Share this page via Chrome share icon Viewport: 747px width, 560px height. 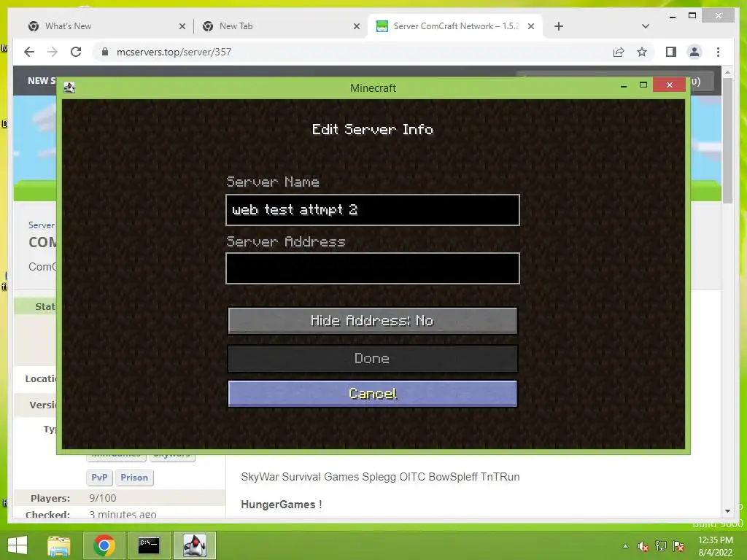619,52
